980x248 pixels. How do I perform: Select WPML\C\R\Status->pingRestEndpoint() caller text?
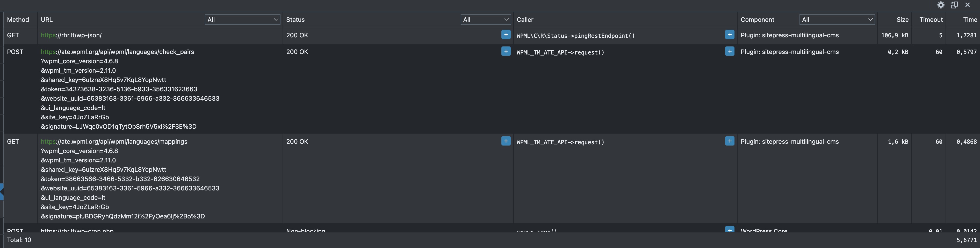(575, 36)
